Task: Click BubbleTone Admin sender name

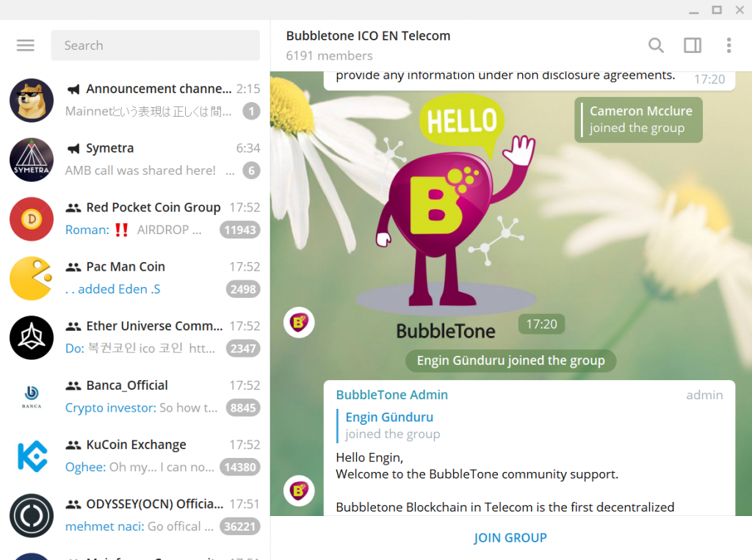Action: 392,395
